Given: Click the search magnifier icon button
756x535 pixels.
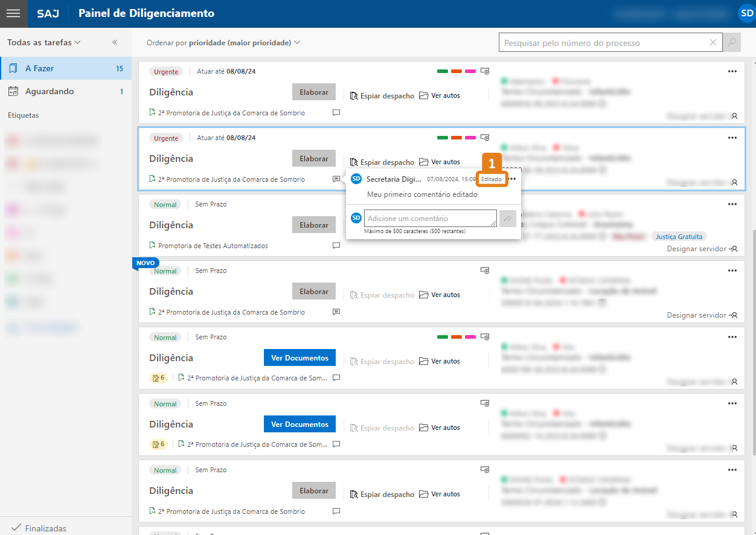Looking at the screenshot, I should pyautogui.click(x=732, y=42).
